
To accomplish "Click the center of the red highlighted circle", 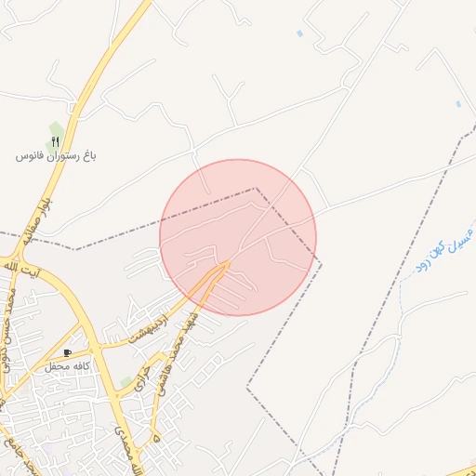I will [238, 238].
